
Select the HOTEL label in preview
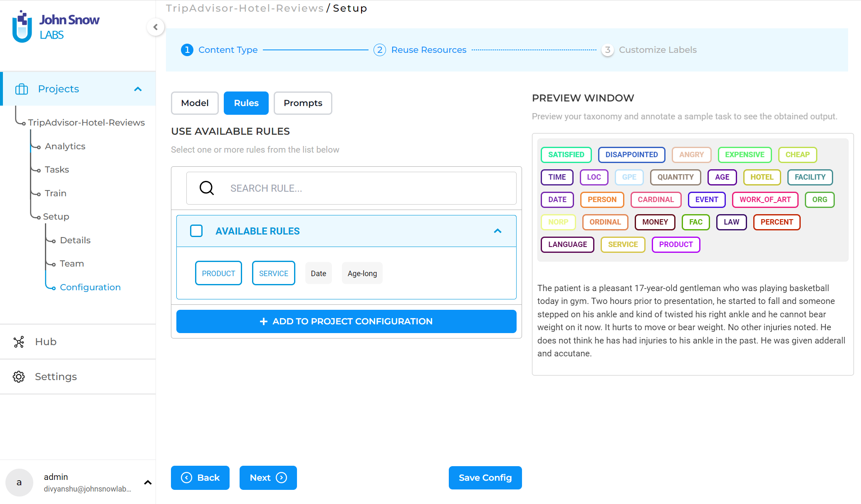[x=762, y=177]
